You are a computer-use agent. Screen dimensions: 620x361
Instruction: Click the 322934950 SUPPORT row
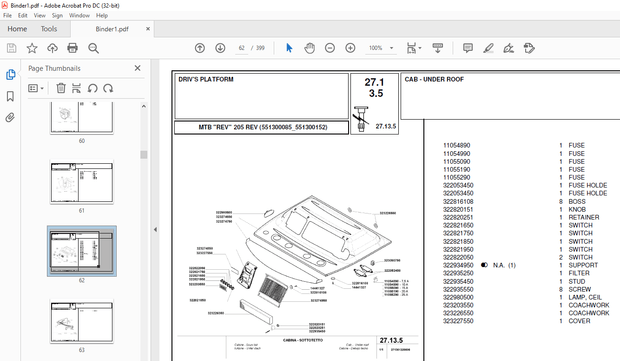pos(520,265)
